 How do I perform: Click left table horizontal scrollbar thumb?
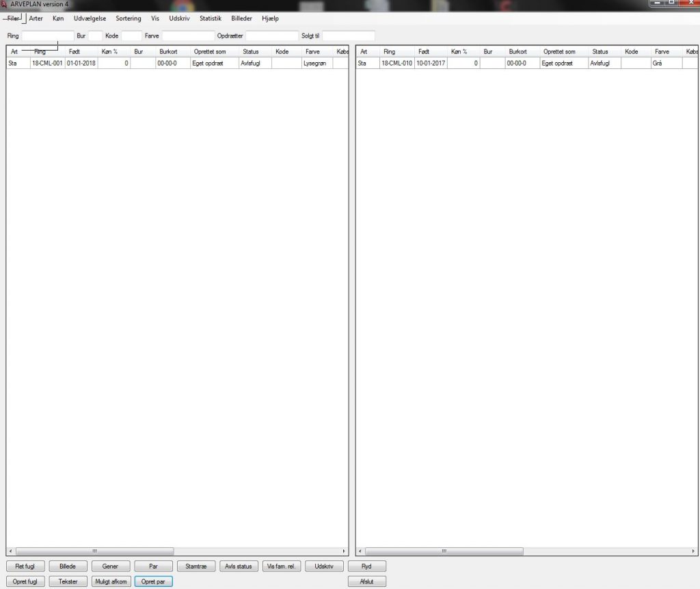94,551
